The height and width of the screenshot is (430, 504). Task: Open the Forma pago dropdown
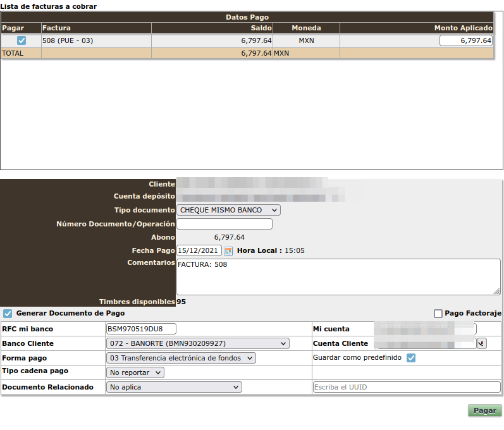(x=181, y=358)
